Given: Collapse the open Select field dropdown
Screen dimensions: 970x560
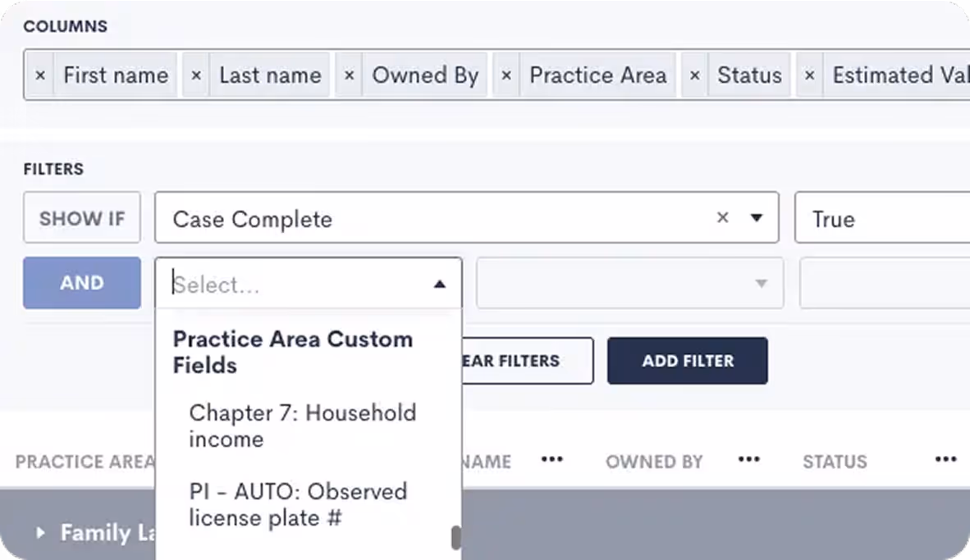Looking at the screenshot, I should pos(441,283).
